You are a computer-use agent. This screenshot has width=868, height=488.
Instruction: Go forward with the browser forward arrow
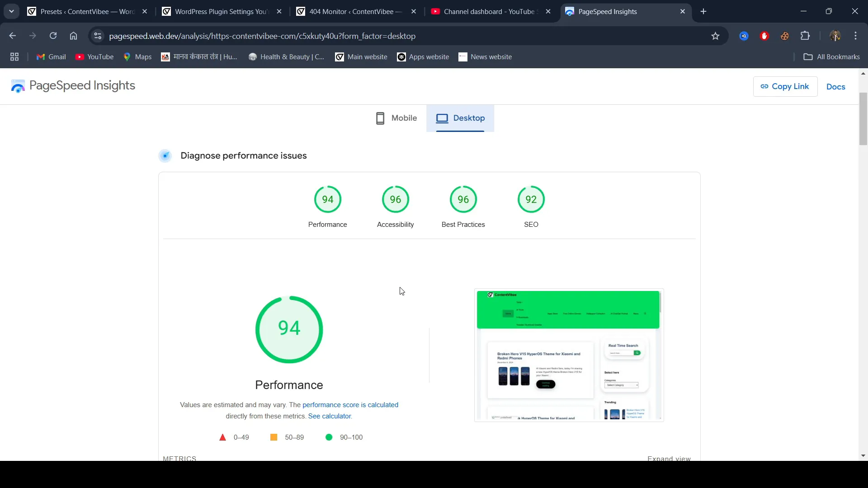click(x=33, y=36)
